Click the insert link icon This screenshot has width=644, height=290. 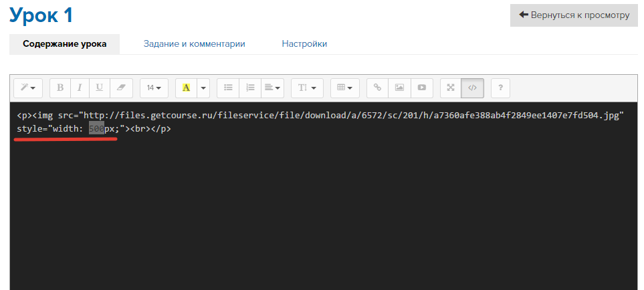pos(377,88)
